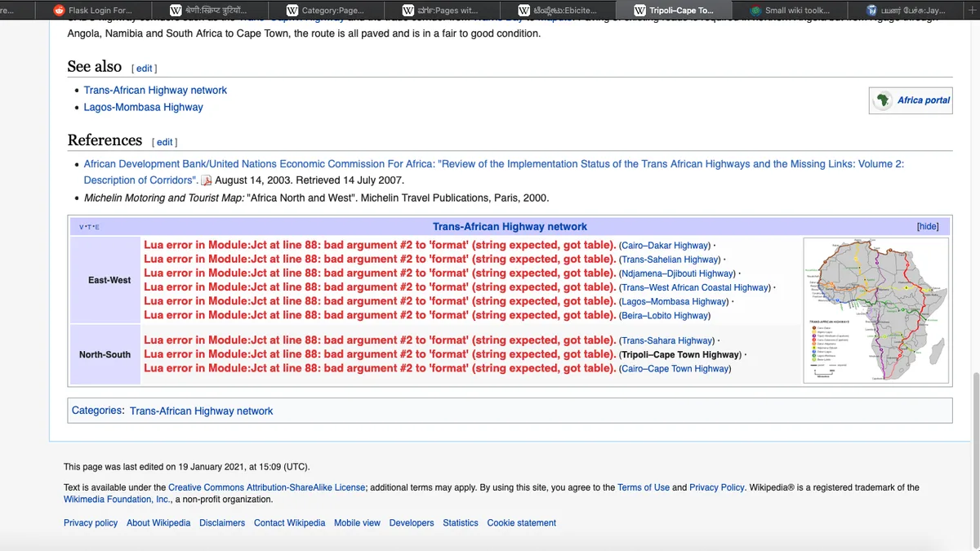Image resolution: width=980 pixels, height=551 pixels.
Task: Open Trans-African Highway network navbox title link
Action: 510,227
